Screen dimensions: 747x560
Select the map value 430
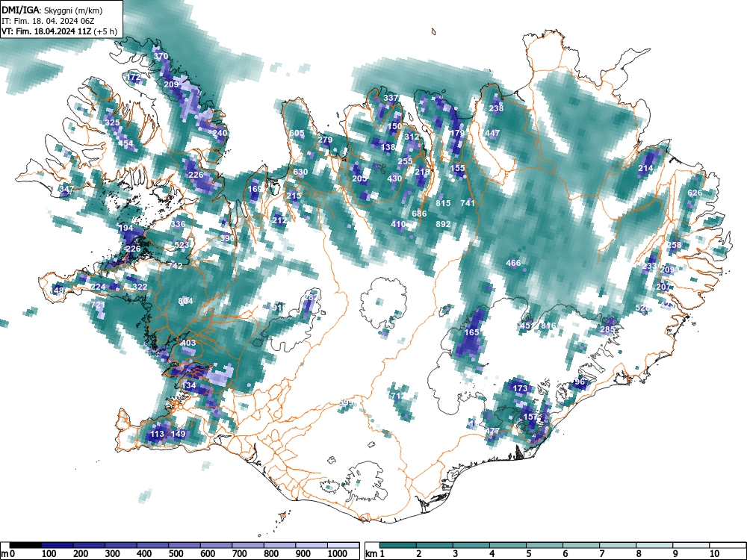click(x=394, y=178)
